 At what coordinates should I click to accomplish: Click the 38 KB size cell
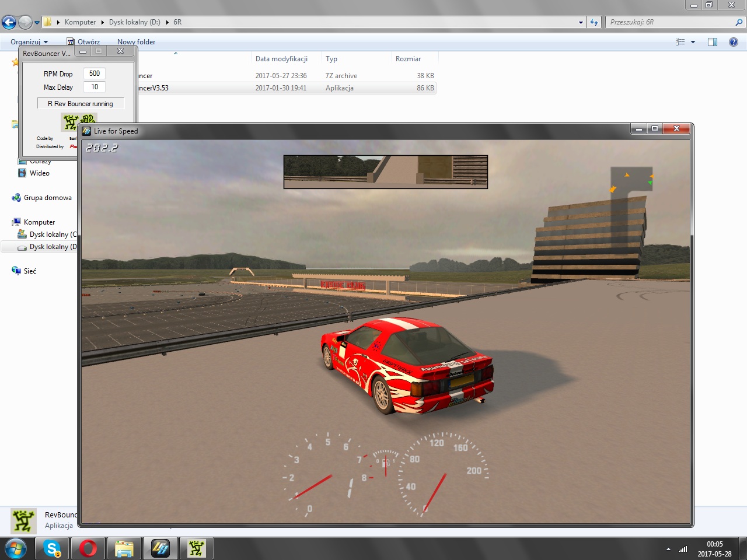pyautogui.click(x=425, y=76)
